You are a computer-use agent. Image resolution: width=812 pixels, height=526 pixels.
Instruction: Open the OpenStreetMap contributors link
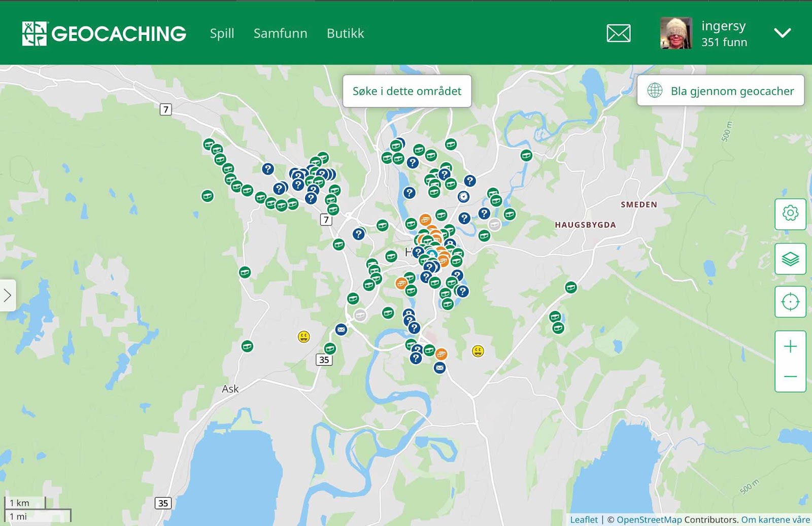point(649,519)
